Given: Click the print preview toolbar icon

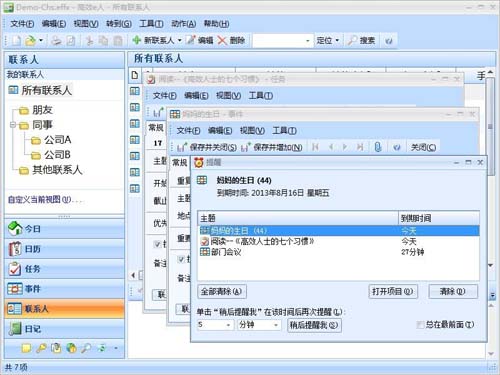Looking at the screenshot, I should pos(71,41).
